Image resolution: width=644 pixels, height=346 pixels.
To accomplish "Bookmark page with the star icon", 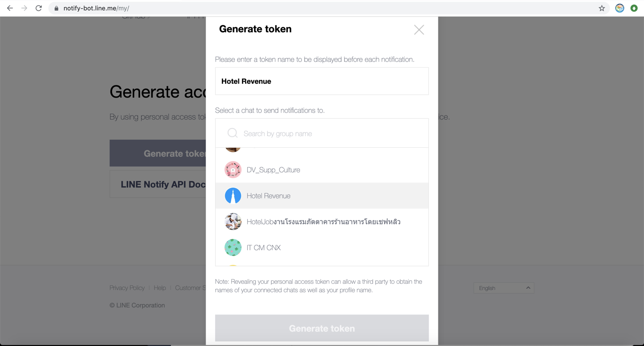I will click(x=602, y=8).
